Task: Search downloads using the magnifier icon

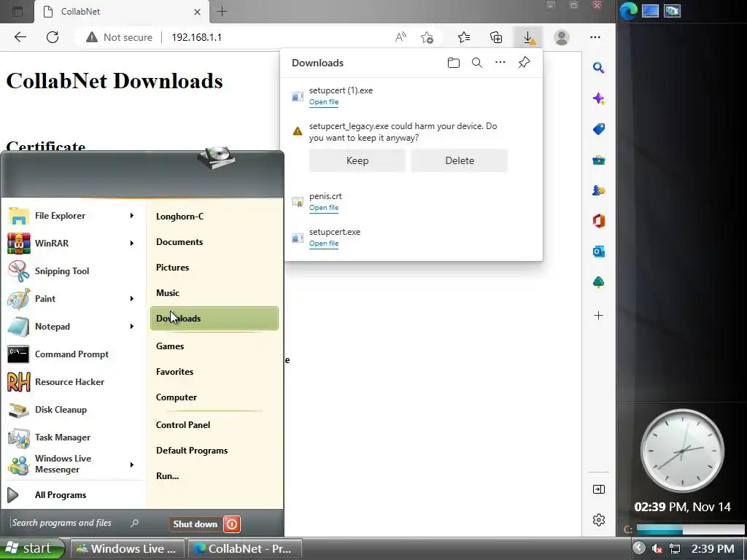Action: pyautogui.click(x=477, y=63)
